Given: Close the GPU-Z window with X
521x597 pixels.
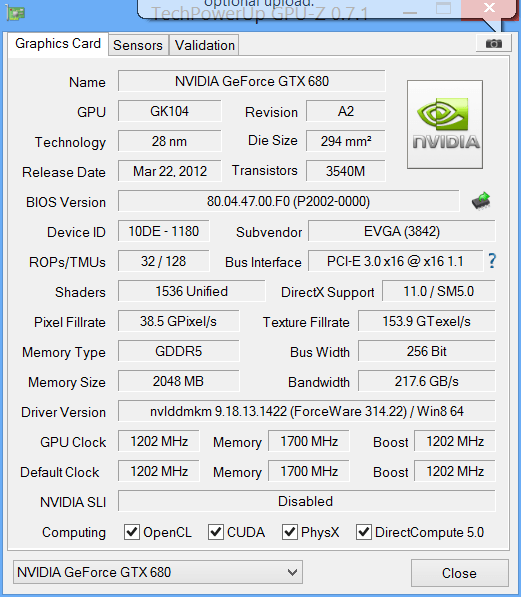Looking at the screenshot, I should pyautogui.click(x=489, y=8).
